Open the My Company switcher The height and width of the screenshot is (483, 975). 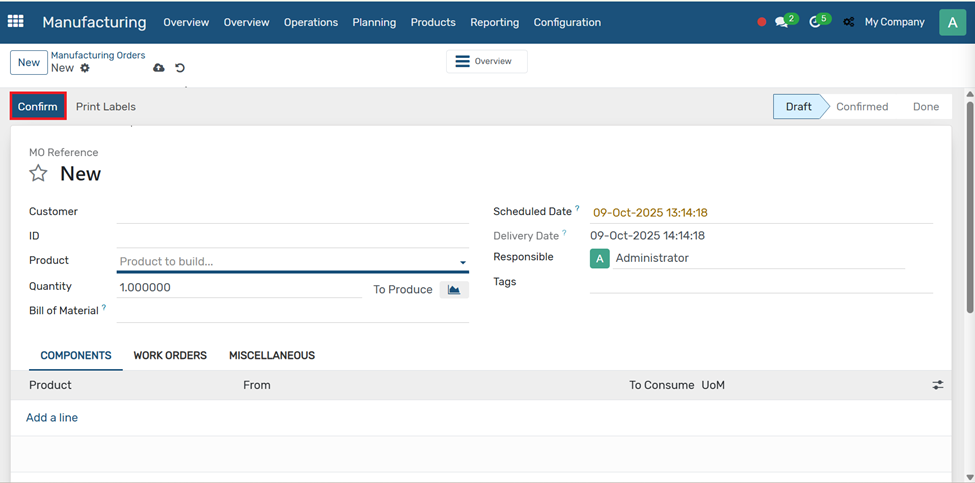tap(894, 22)
